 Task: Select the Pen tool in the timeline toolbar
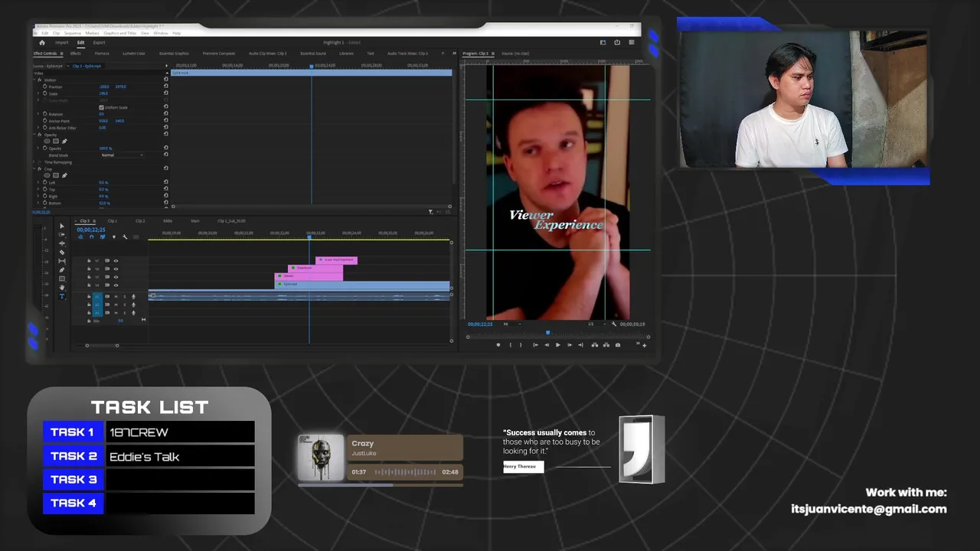point(62,269)
